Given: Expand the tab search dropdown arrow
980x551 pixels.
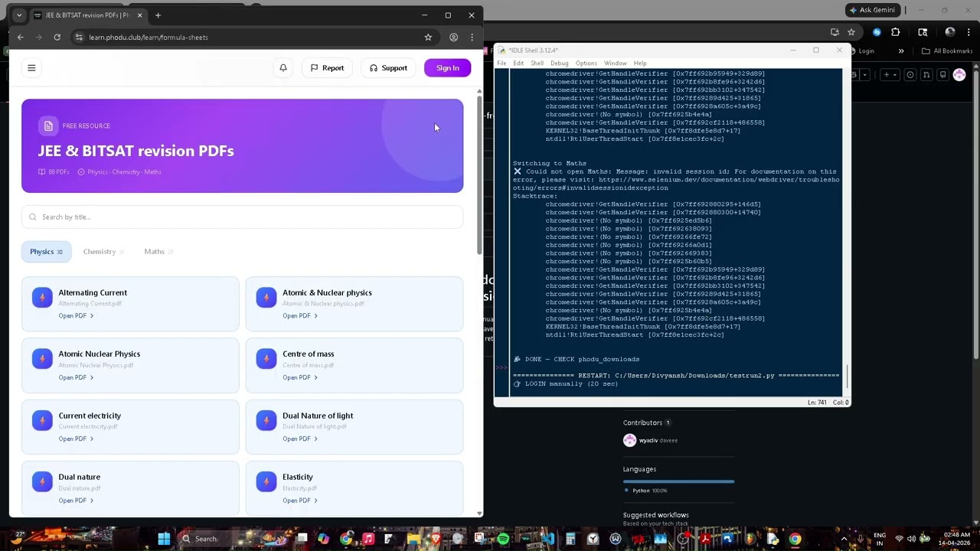Looking at the screenshot, I should point(19,15).
